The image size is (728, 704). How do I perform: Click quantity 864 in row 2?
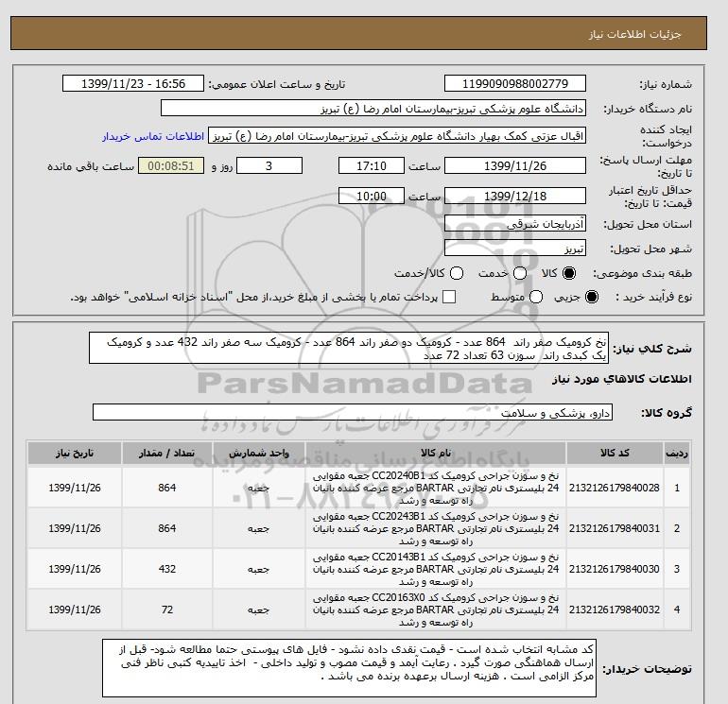[x=167, y=528]
